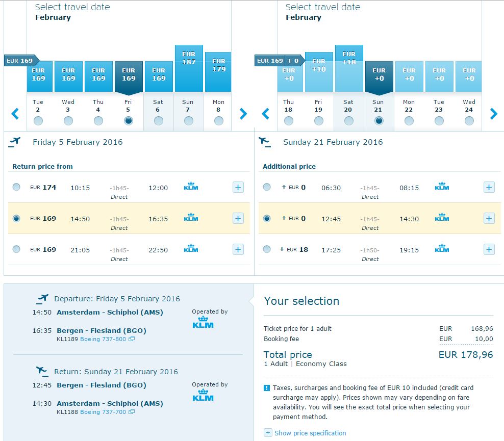The height and width of the screenshot is (441, 504).
Task: Open Boeing 737-700 aircraft info popup icon
Action: tap(132, 412)
